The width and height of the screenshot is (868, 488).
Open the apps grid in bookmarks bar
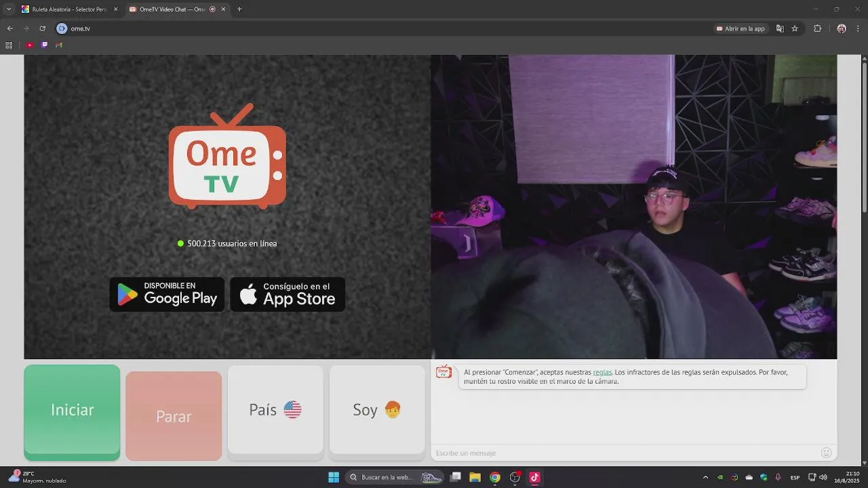[x=9, y=45]
